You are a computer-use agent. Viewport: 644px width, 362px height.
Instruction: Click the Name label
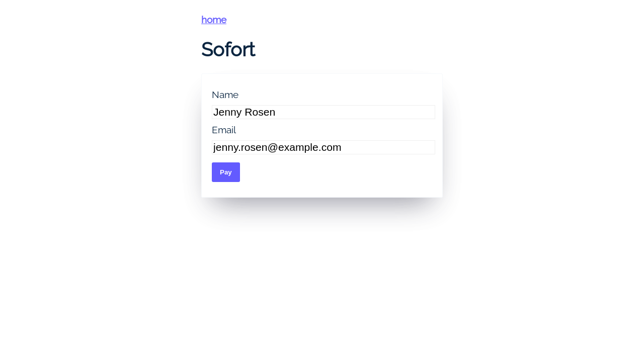click(x=225, y=95)
